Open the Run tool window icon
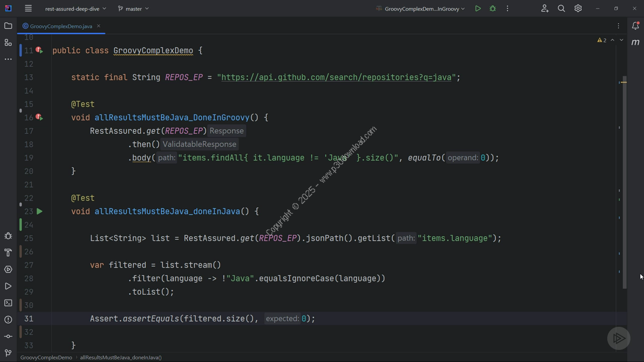 pyautogui.click(x=8, y=286)
